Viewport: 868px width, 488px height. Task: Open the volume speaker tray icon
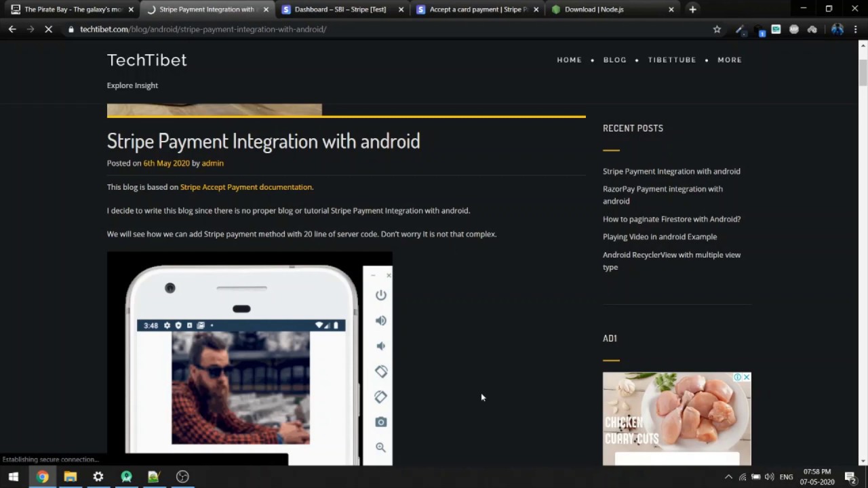tap(769, 477)
